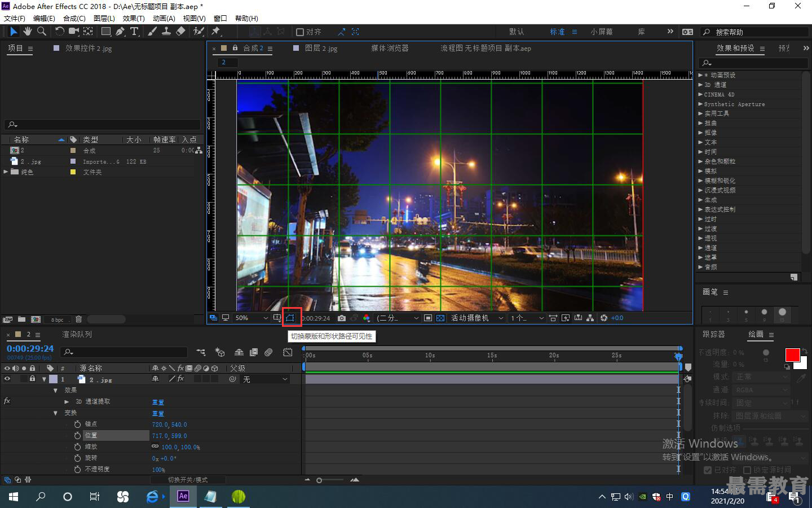
Task: Toggle the 不透明度 stopwatch keyframe
Action: [78, 469]
